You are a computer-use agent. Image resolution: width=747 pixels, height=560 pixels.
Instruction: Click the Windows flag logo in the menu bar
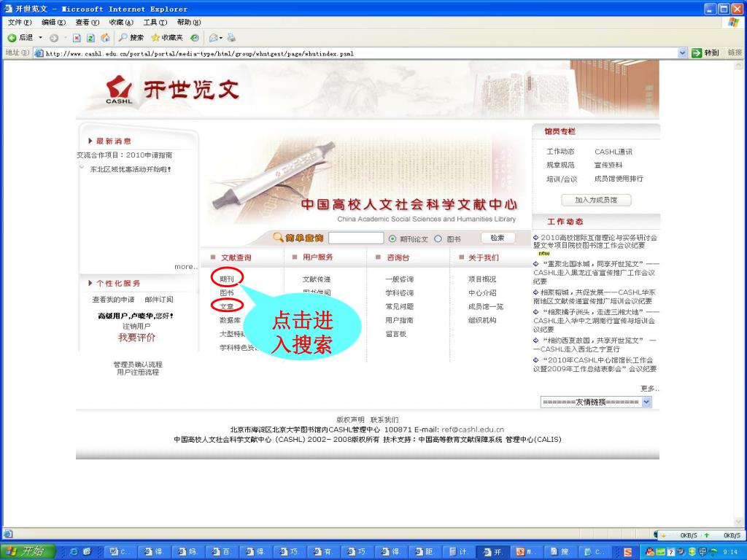tap(734, 23)
